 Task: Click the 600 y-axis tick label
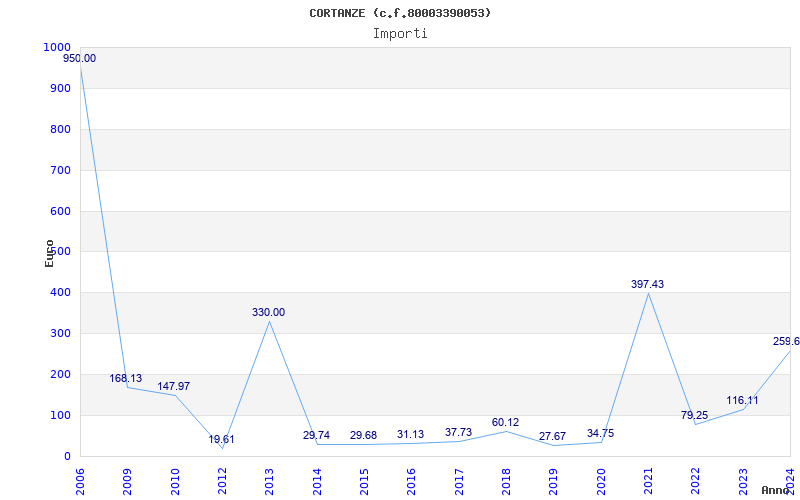click(x=61, y=211)
